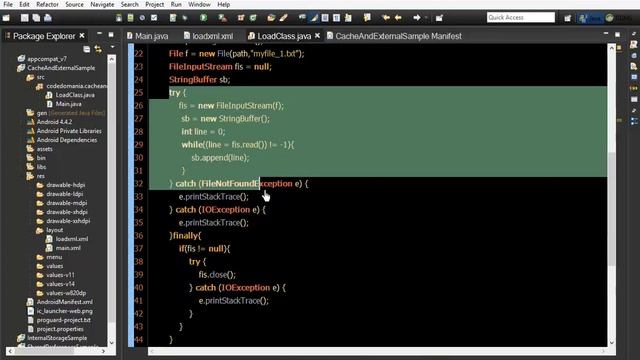Minimize the editor area
Viewport: 640px width, 360px height.
[606, 34]
